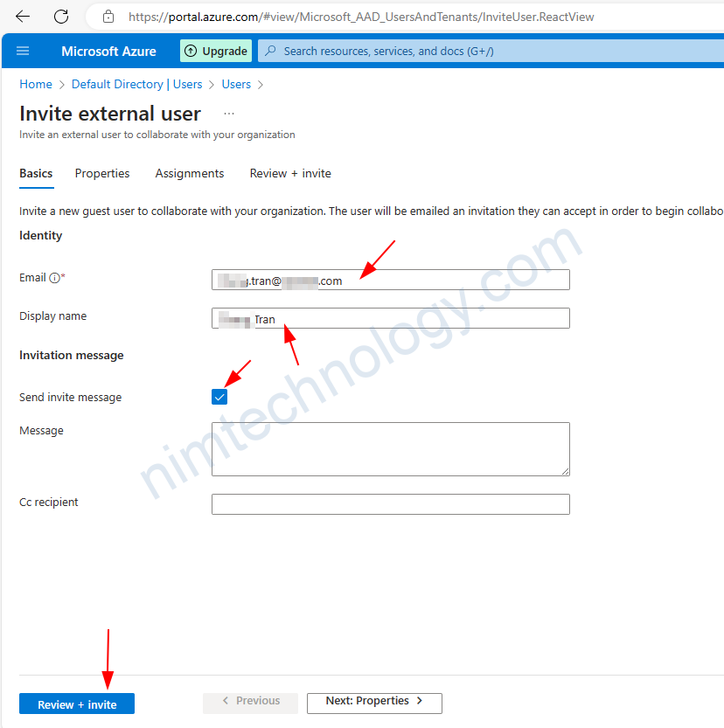The width and height of the screenshot is (724, 728).
Task: Click the Email info tooltip icon
Action: [54, 278]
